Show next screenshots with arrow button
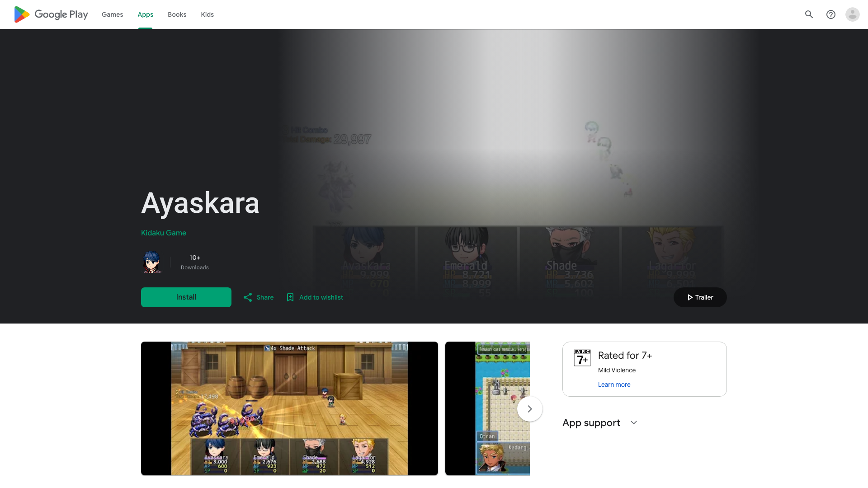Image resolution: width=868 pixels, height=488 pixels. click(530, 409)
